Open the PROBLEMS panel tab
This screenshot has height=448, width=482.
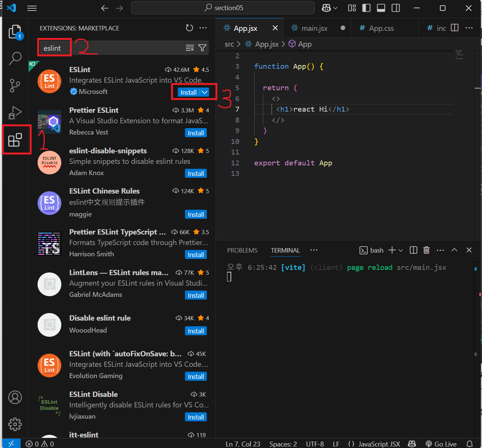coord(242,250)
